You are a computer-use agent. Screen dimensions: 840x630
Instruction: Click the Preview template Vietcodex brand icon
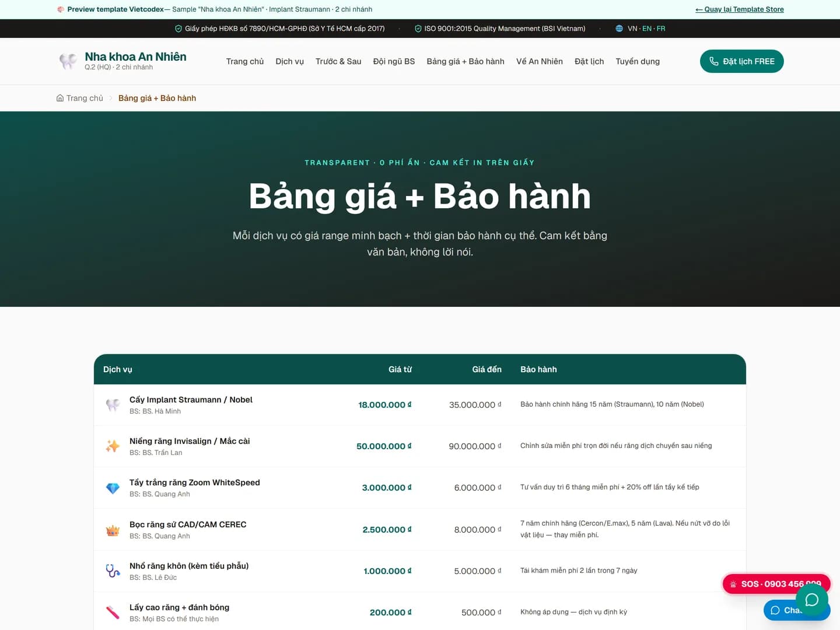click(x=61, y=9)
